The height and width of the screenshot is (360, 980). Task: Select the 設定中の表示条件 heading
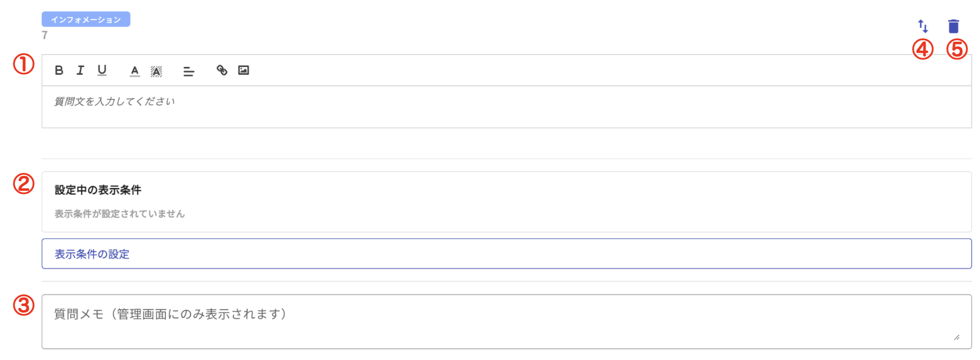point(98,190)
